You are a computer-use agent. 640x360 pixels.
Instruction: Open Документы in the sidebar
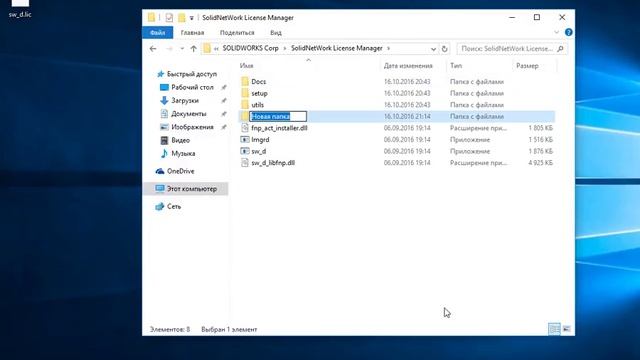click(189, 114)
